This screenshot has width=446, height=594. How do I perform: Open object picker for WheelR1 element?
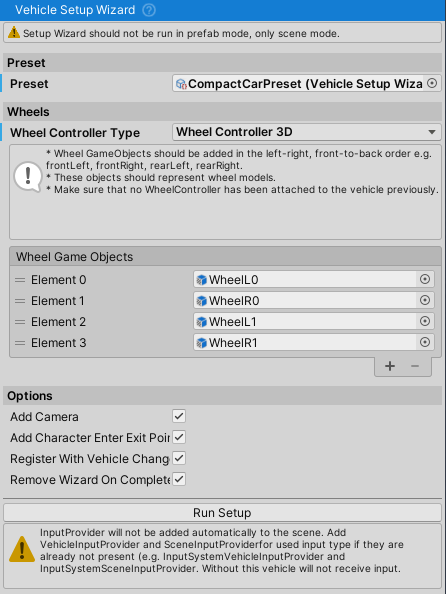coord(425,342)
